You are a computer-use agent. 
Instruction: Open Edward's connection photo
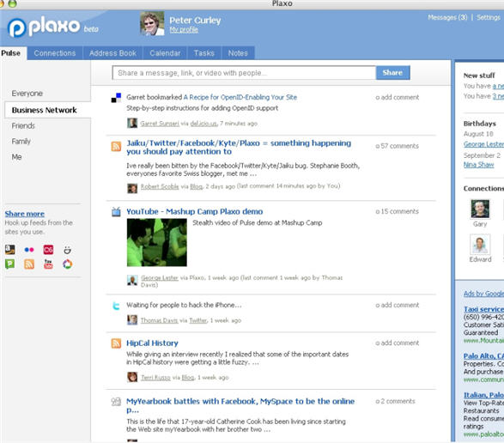[x=480, y=244]
